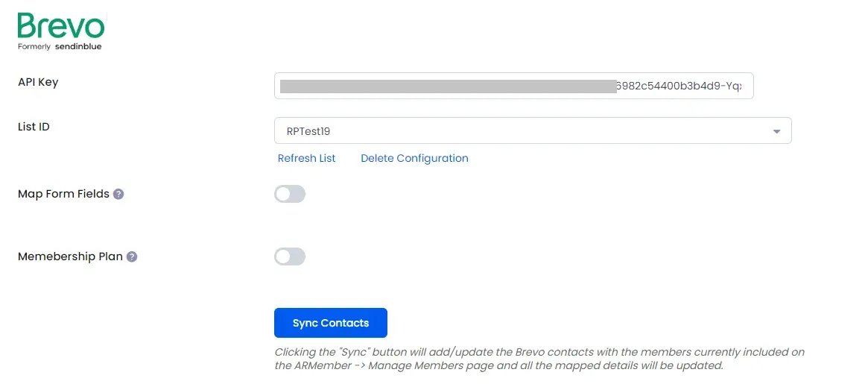The width and height of the screenshot is (868, 384).
Task: Click the Map Form Fields label
Action: click(63, 195)
